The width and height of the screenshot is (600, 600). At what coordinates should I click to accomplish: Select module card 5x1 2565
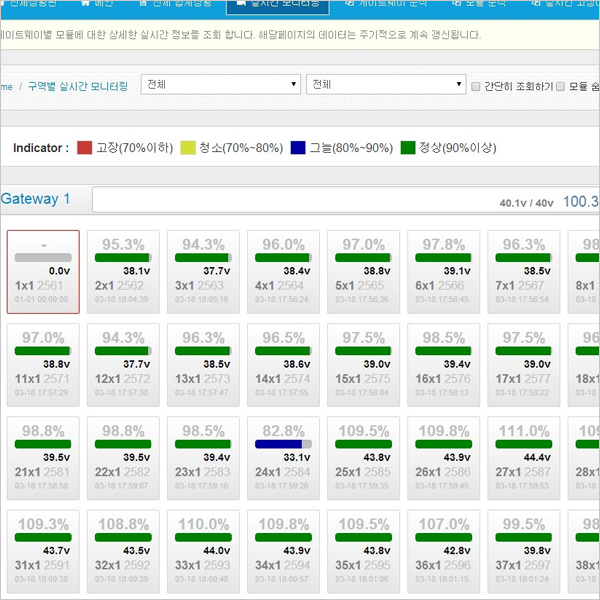click(x=364, y=272)
